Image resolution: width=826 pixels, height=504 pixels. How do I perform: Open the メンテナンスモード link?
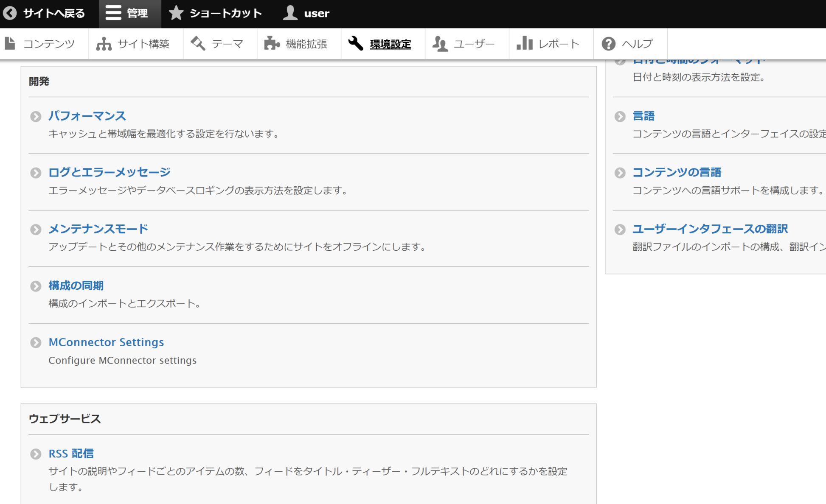98,229
